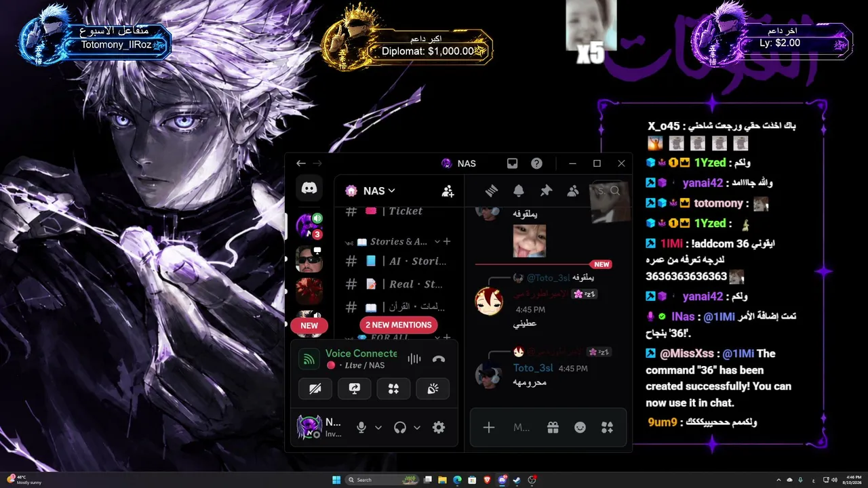
Task: Open the emoji picker
Action: (x=580, y=427)
